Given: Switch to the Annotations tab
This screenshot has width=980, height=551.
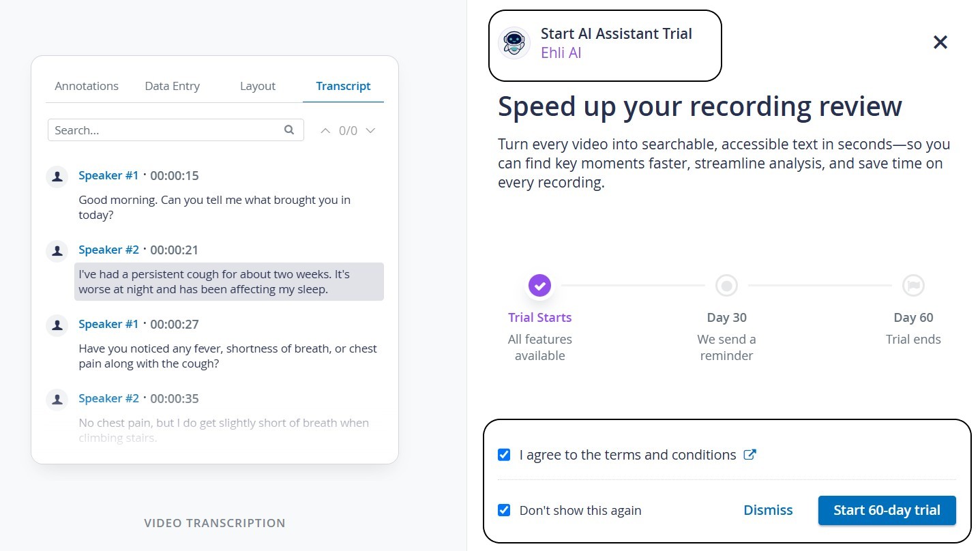Looking at the screenshot, I should pyautogui.click(x=87, y=86).
